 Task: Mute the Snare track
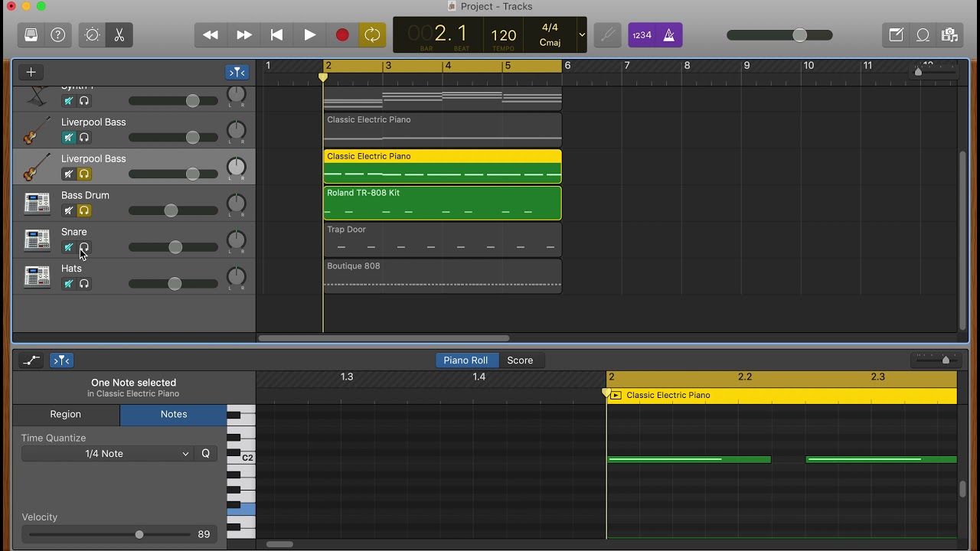[68, 247]
